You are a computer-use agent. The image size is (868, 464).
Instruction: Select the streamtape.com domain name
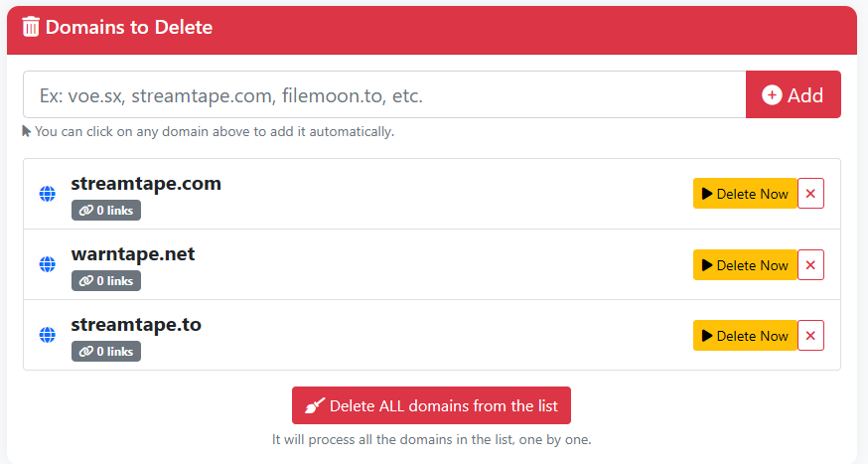(x=146, y=184)
